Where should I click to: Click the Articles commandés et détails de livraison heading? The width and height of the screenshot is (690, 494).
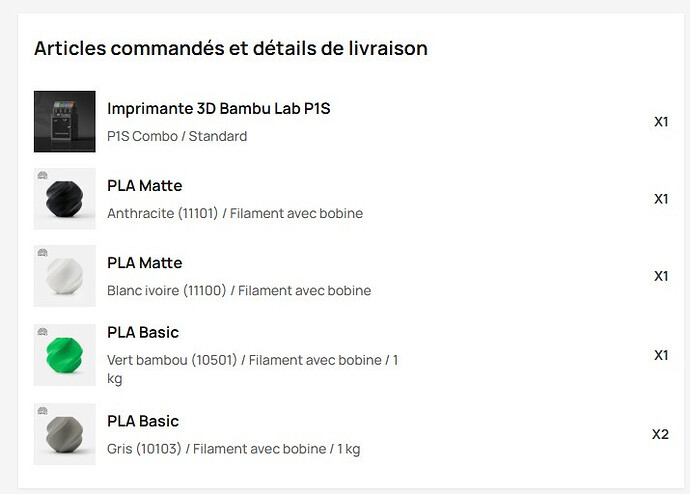tap(231, 48)
